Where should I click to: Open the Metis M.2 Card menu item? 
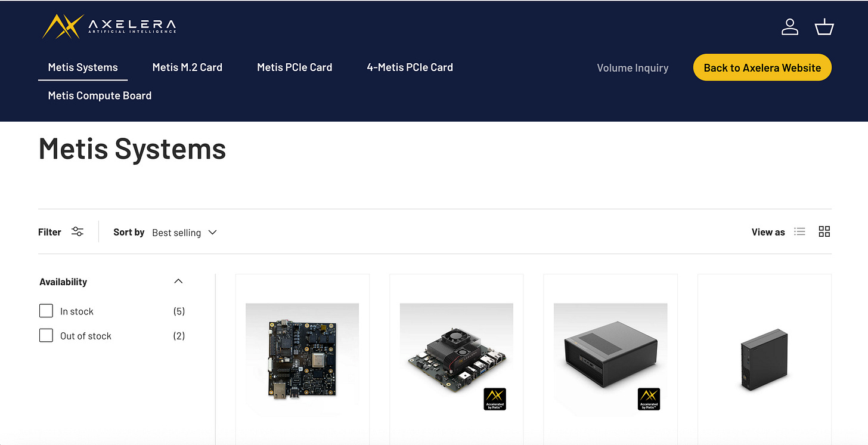[187, 67]
